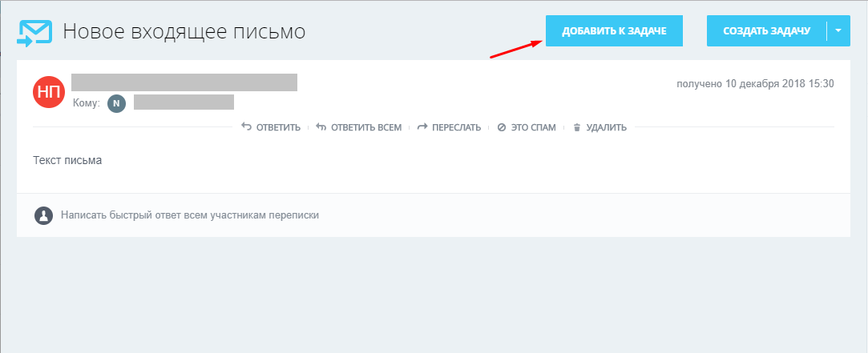Click the «N» recipient avatar
The width and height of the screenshot is (868, 353).
[116, 103]
